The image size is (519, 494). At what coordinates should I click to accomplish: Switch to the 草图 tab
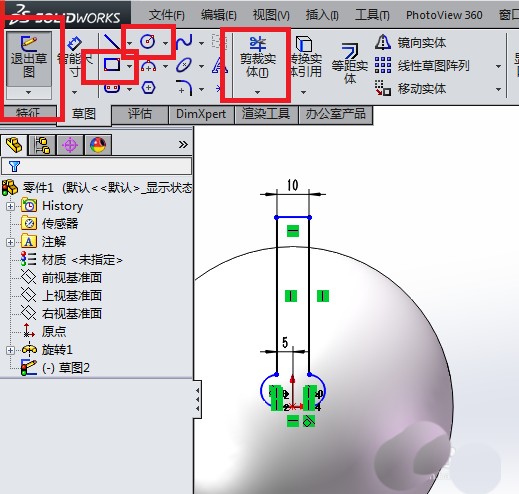[x=84, y=114]
